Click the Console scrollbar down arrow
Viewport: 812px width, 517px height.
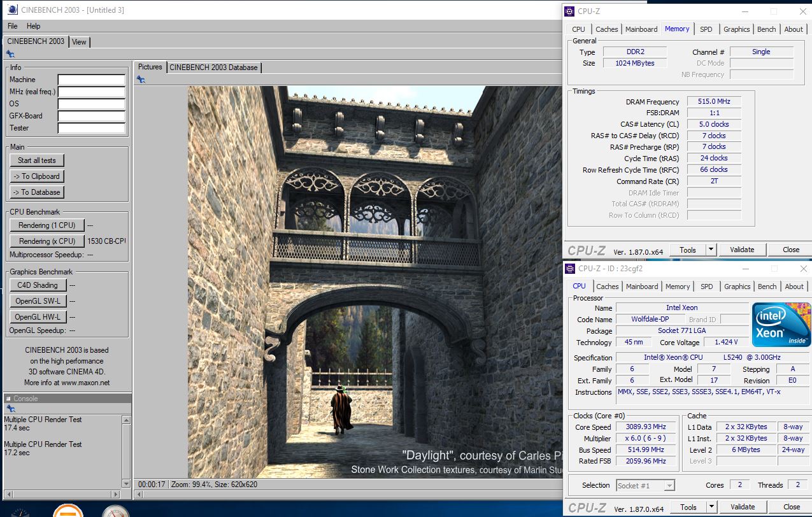[127, 485]
